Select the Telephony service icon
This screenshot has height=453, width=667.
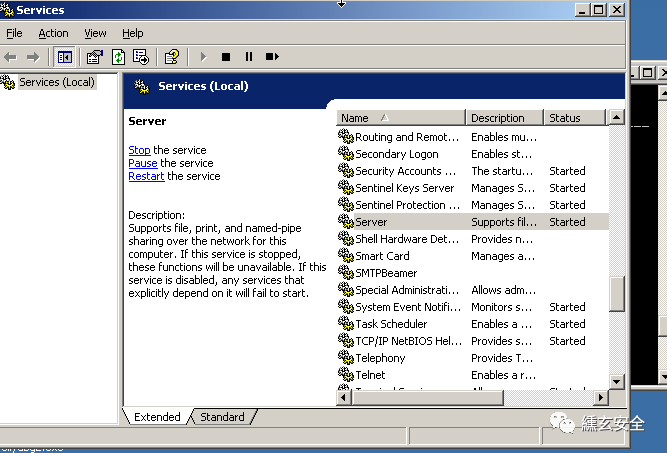346,358
